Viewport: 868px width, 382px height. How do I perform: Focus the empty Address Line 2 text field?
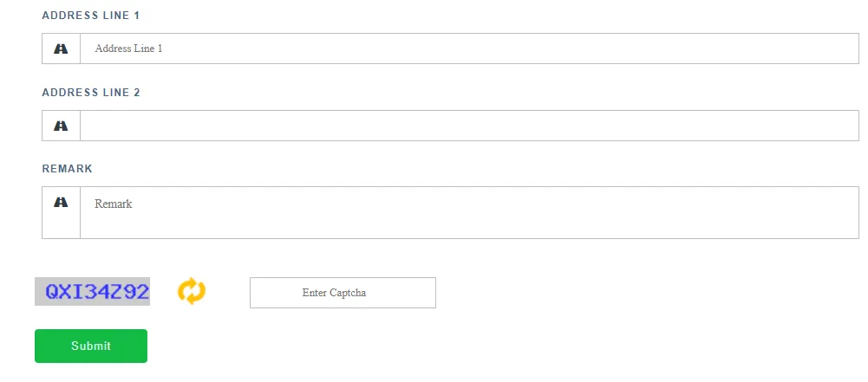click(x=469, y=126)
